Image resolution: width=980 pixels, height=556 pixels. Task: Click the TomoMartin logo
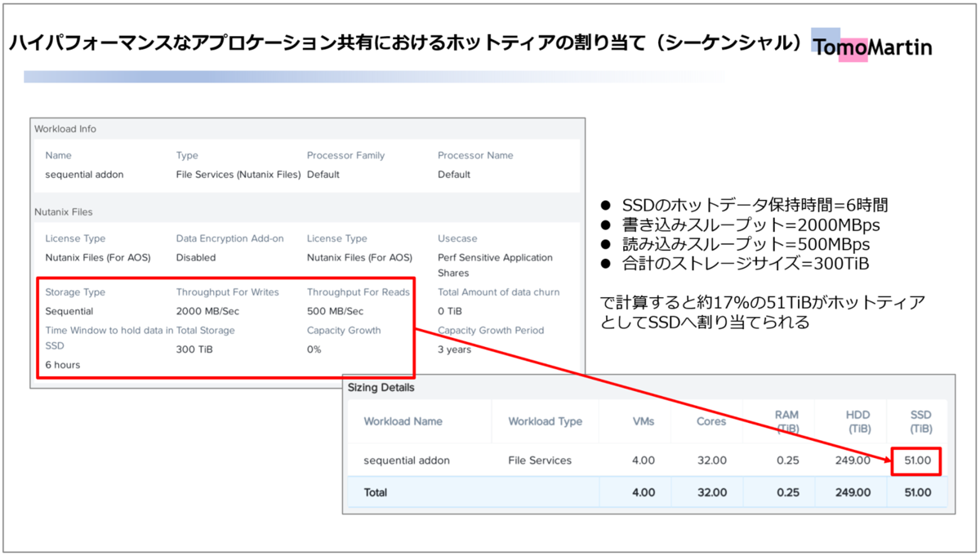pyautogui.click(x=873, y=47)
